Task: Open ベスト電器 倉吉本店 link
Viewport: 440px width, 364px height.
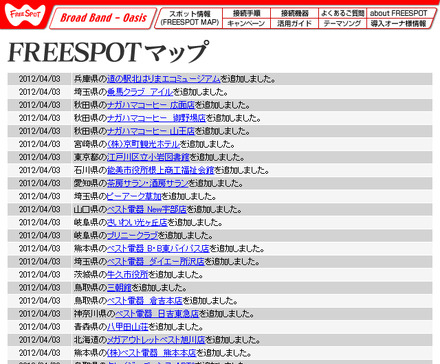Action: [x=145, y=301]
